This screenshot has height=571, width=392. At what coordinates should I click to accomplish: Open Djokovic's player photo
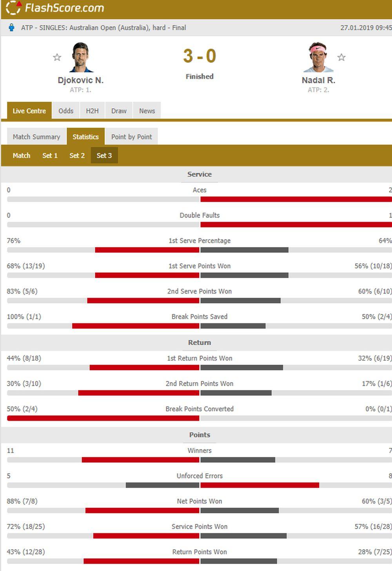click(x=81, y=57)
